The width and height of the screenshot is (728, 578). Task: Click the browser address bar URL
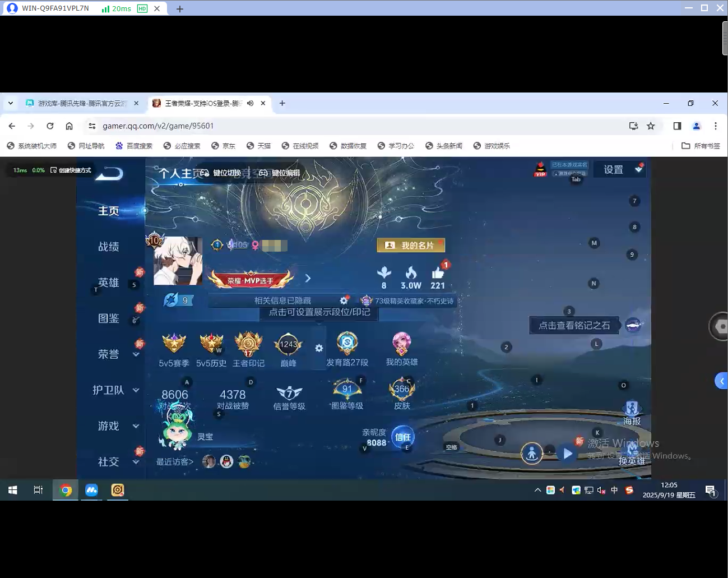[x=158, y=126]
